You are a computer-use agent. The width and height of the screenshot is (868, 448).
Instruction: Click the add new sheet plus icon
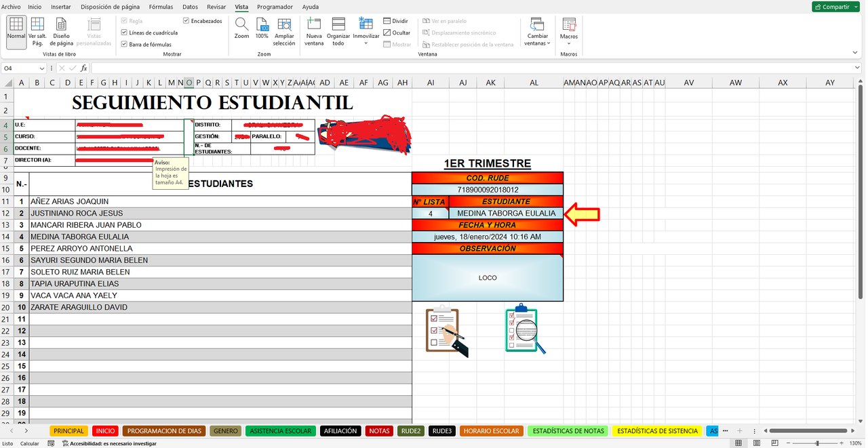tap(740, 431)
